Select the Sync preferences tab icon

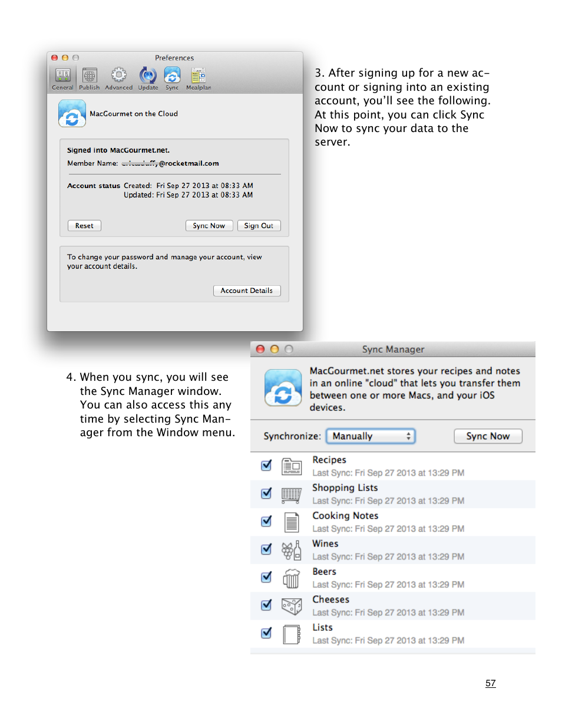click(172, 75)
